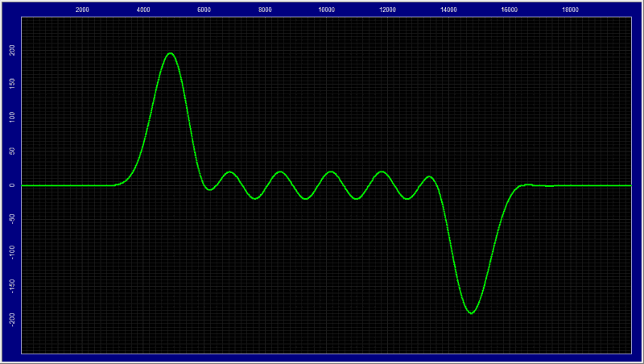Click the 16000 label on the top axis
This screenshot has width=644, height=364.
point(510,10)
